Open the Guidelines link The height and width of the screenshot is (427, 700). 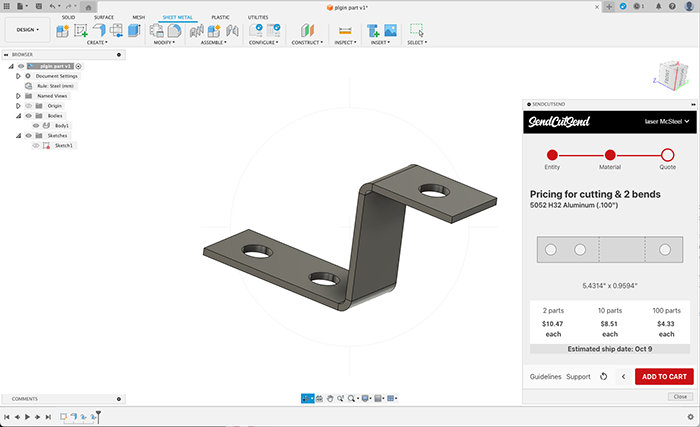click(544, 377)
